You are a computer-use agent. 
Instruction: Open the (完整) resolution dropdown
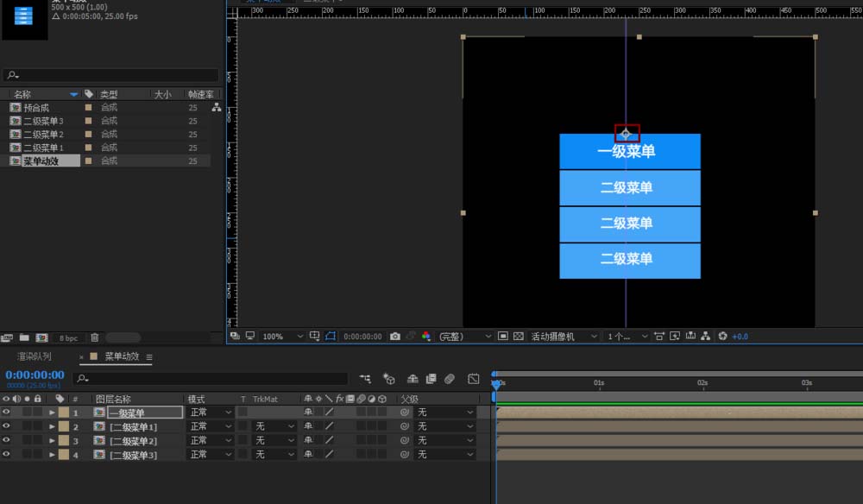click(464, 337)
